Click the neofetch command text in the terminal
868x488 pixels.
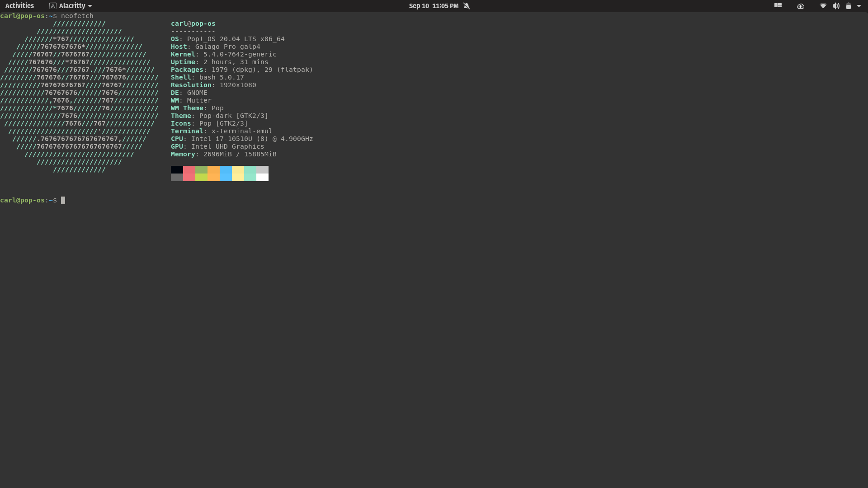(77, 16)
